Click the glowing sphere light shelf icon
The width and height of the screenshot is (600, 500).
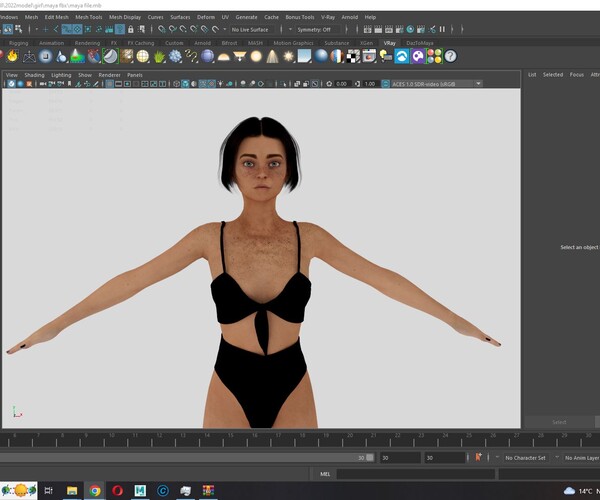coord(256,57)
